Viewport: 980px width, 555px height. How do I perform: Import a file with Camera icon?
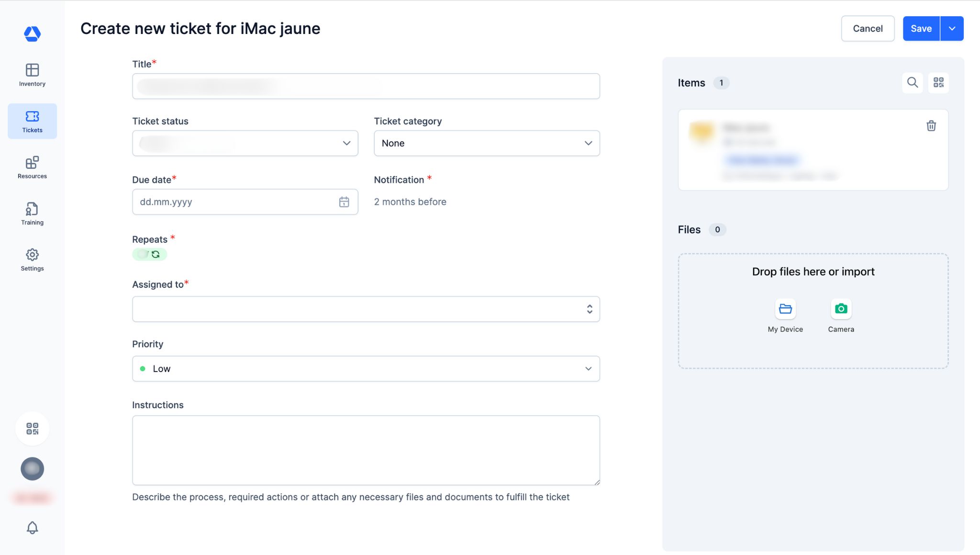(x=841, y=309)
